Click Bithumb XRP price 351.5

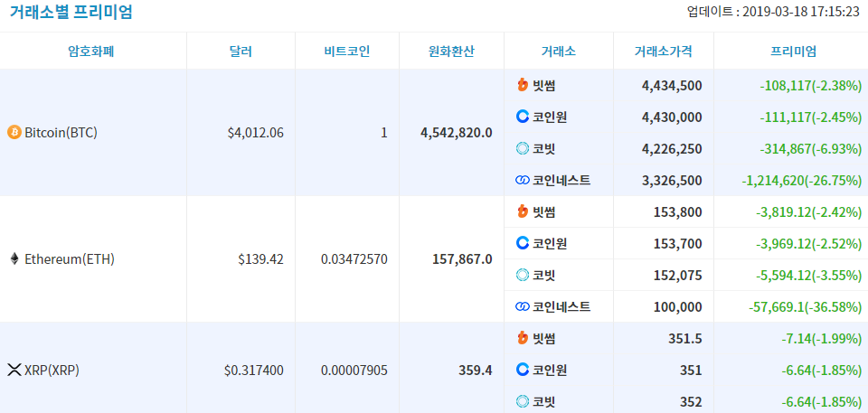[687, 338]
